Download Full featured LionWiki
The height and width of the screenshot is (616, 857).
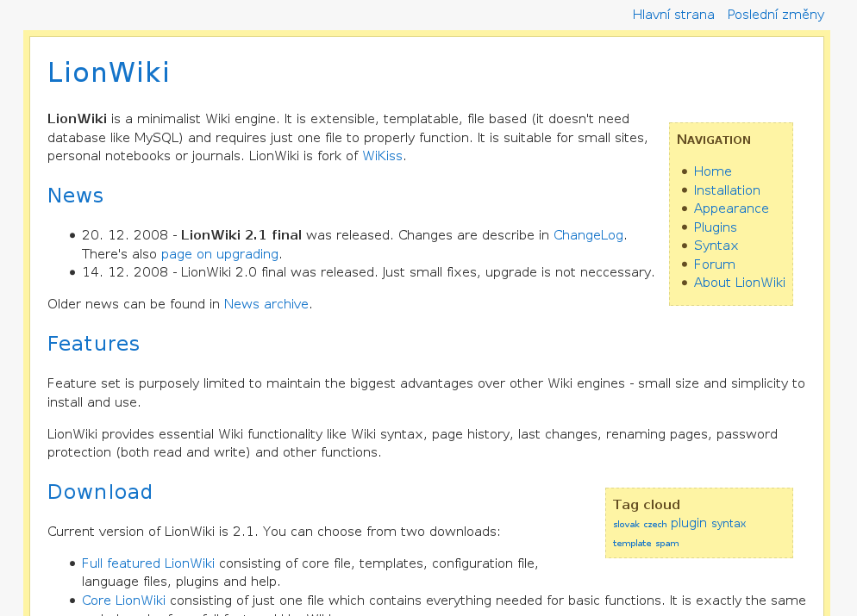tap(147, 563)
